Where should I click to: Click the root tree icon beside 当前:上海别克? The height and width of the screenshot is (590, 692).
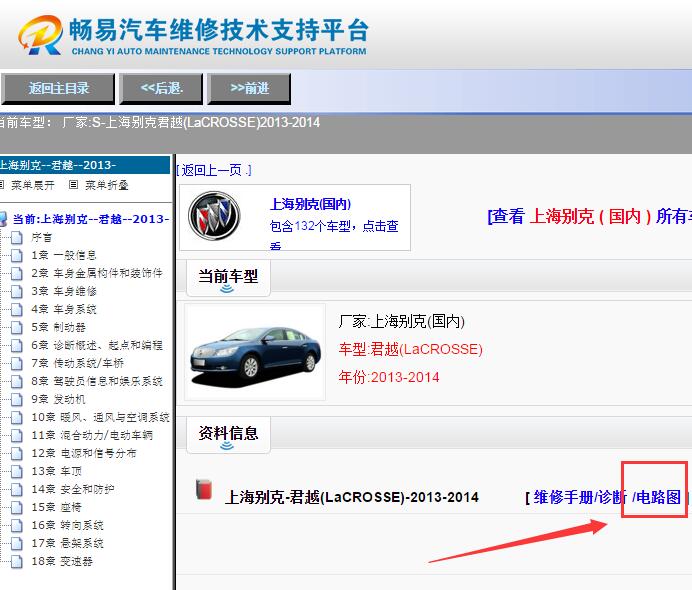click(x=4, y=219)
